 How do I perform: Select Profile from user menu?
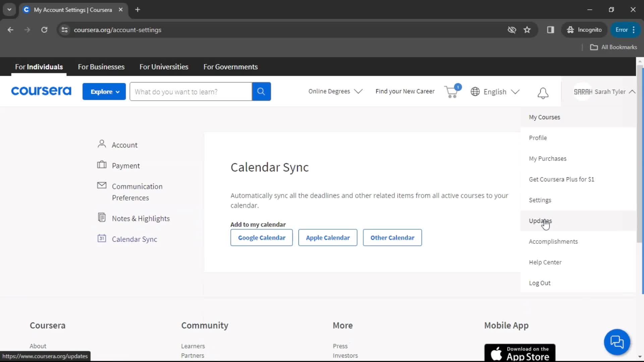click(x=578, y=138)
